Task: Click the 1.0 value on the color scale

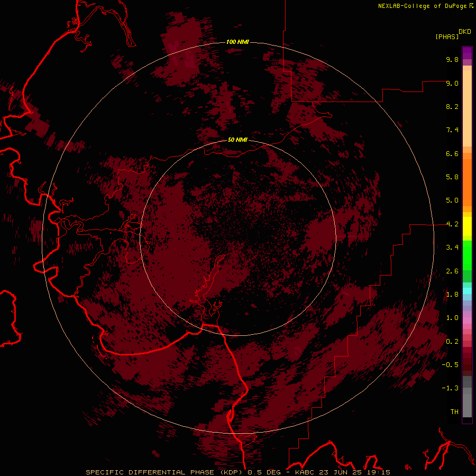Action: point(452,318)
